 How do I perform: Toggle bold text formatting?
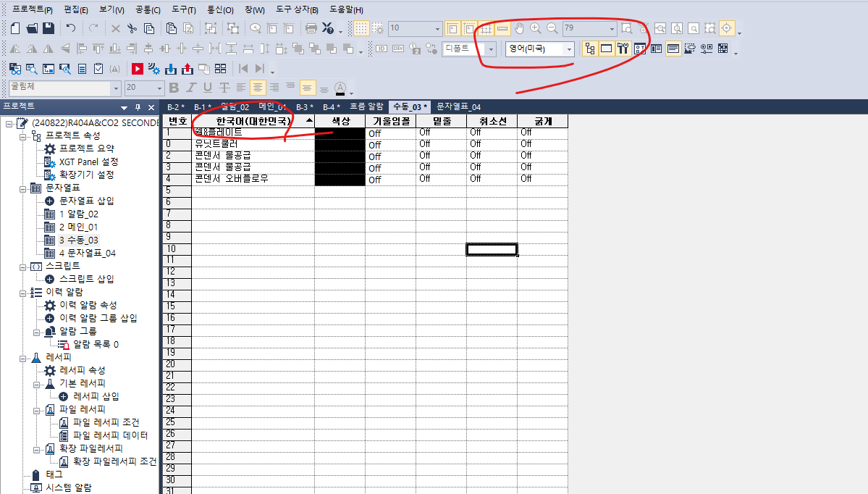(174, 87)
